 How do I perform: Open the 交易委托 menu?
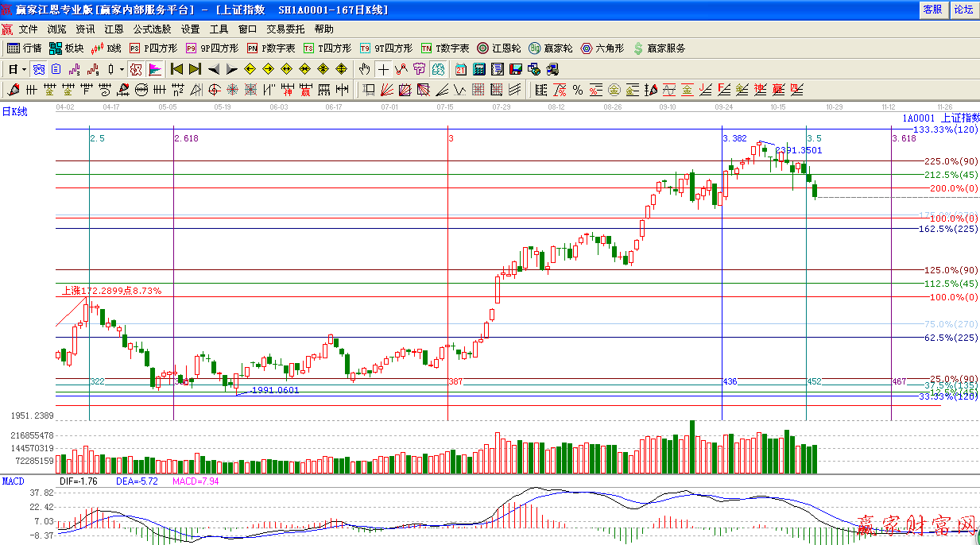pos(285,29)
